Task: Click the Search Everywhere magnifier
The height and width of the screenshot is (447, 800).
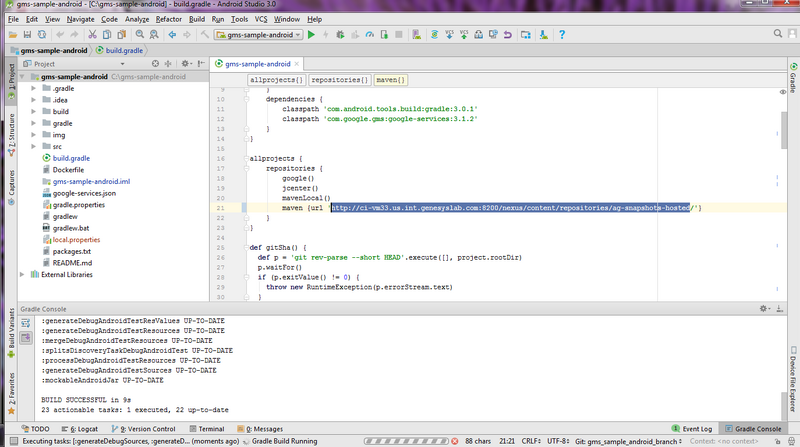Action: (x=778, y=34)
